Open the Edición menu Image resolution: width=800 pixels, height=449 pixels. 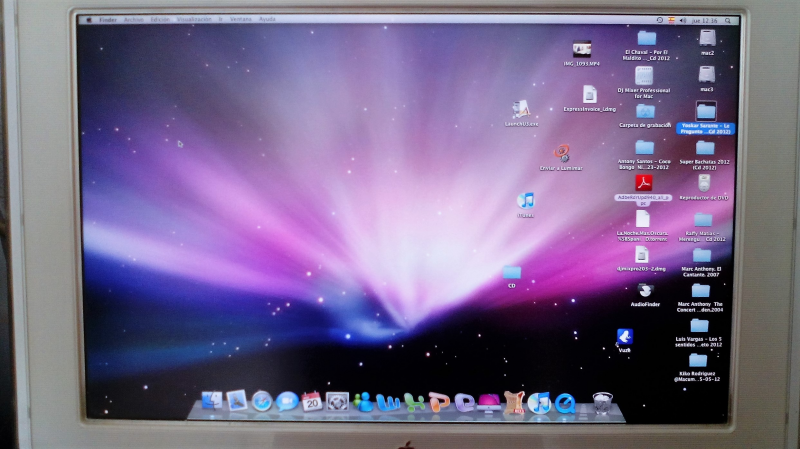pyautogui.click(x=160, y=20)
